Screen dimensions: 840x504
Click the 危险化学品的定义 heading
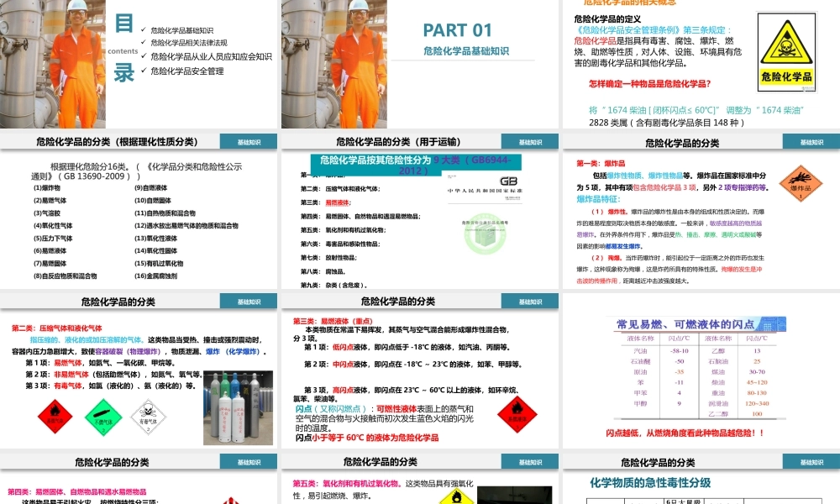coord(607,18)
